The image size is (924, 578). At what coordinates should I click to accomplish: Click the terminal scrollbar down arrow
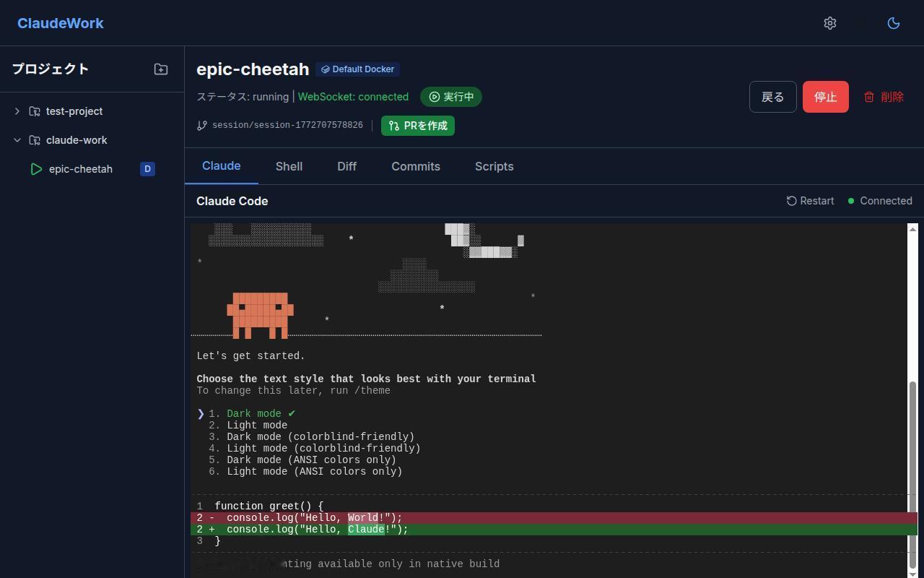tap(912, 573)
